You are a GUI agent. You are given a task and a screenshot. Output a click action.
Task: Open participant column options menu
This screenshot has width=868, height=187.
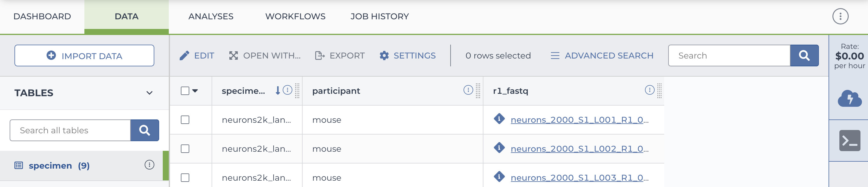(x=468, y=90)
